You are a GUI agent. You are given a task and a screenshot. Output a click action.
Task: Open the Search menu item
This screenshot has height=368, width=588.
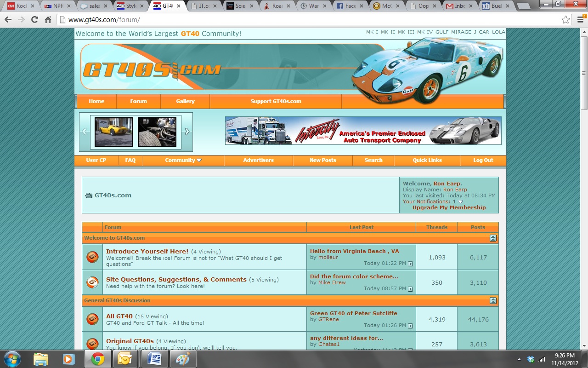[373, 160]
